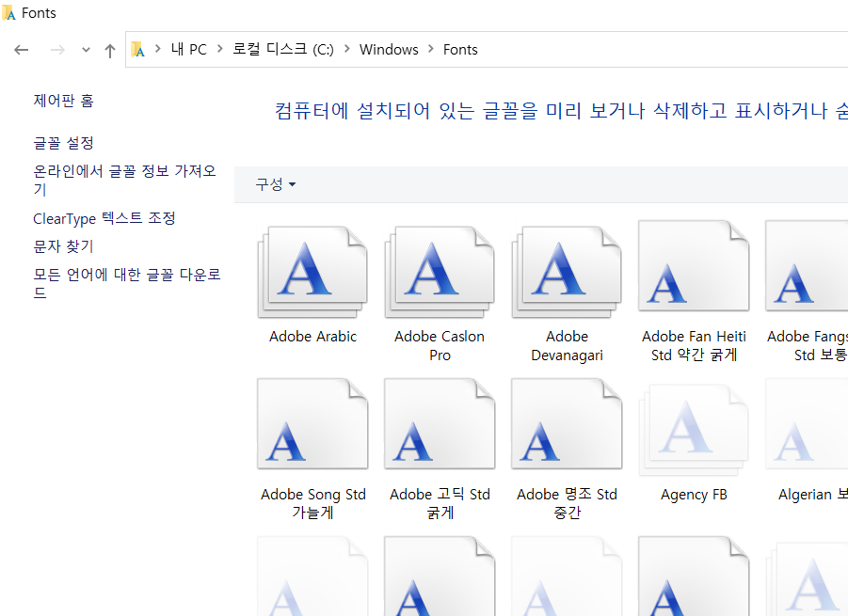Image resolution: width=848 pixels, height=616 pixels.
Task: Go back with the left arrow button
Action: (21, 50)
